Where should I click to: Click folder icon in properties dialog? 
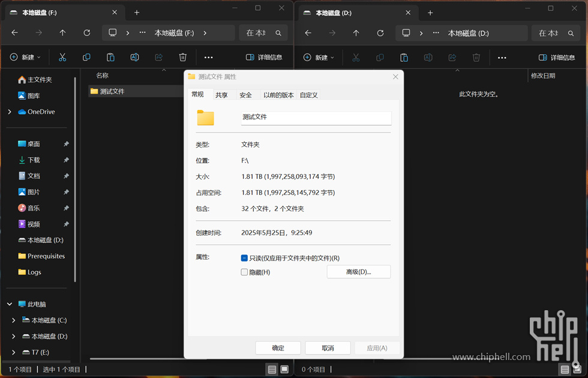[x=205, y=118]
